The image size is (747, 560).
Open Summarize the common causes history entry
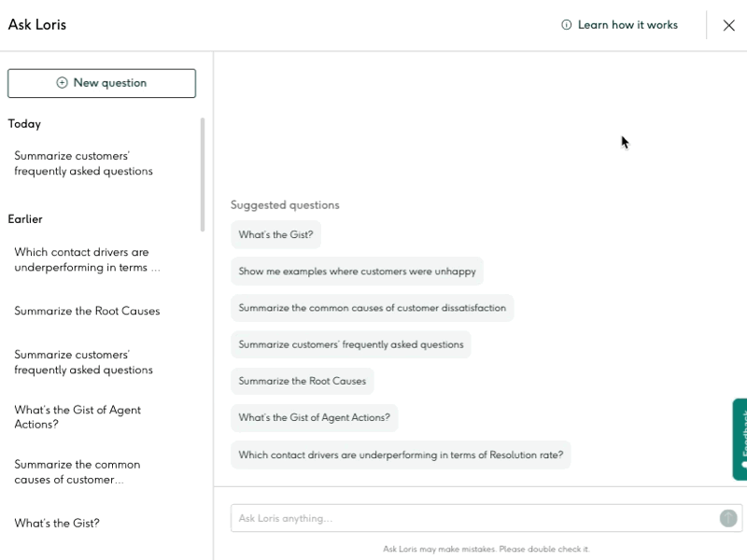(78, 471)
